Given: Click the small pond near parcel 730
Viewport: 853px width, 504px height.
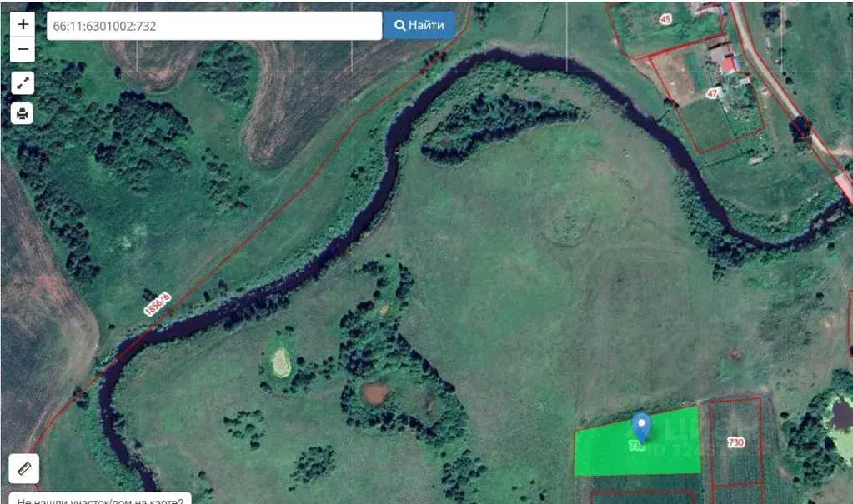Looking at the screenshot, I should (x=840, y=415).
